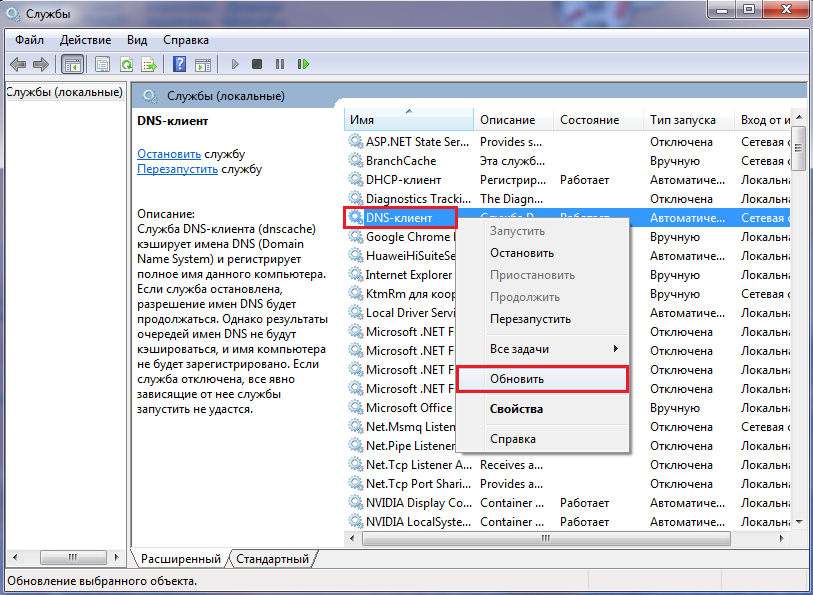Click the green Refresh icon in the toolbar
This screenshot has width=813, height=595.
[126, 64]
